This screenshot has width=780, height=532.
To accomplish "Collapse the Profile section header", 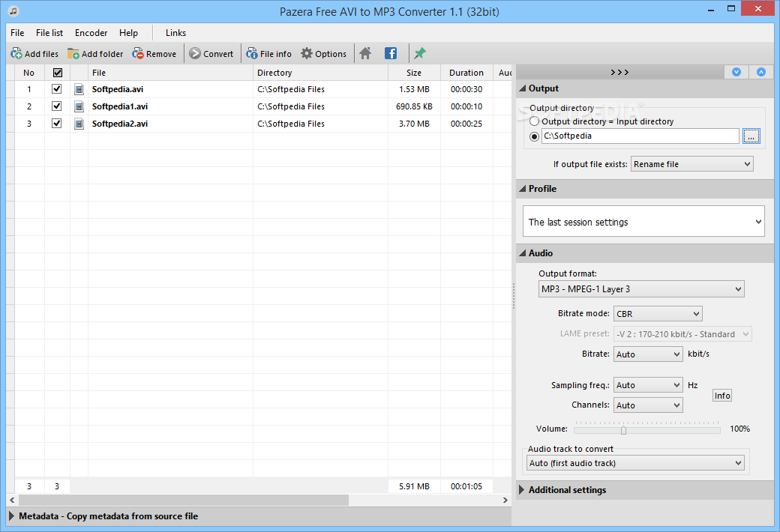I will coord(645,188).
